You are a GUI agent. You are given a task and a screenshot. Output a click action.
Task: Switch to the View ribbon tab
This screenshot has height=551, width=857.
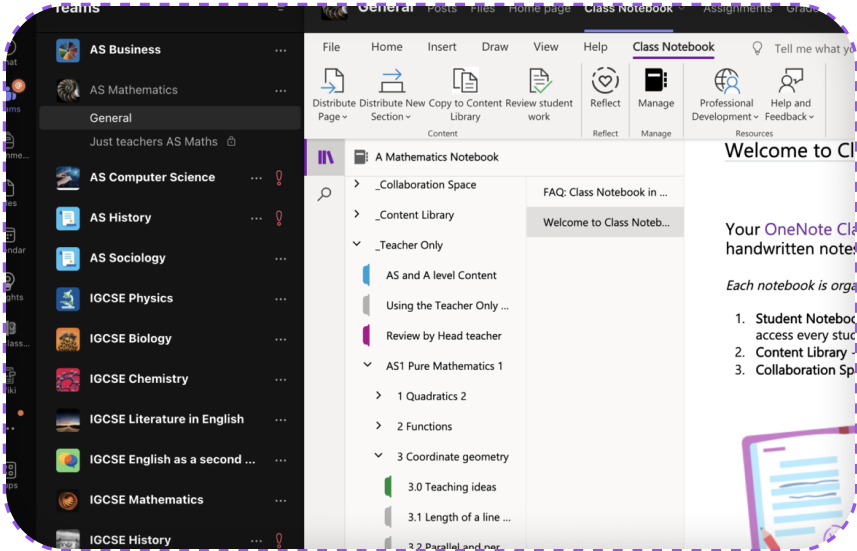click(x=546, y=47)
